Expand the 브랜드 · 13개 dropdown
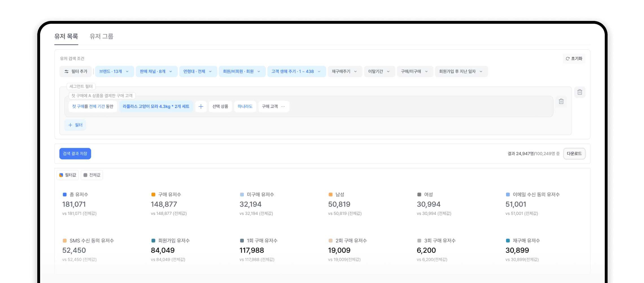This screenshot has height=283, width=644. click(114, 72)
